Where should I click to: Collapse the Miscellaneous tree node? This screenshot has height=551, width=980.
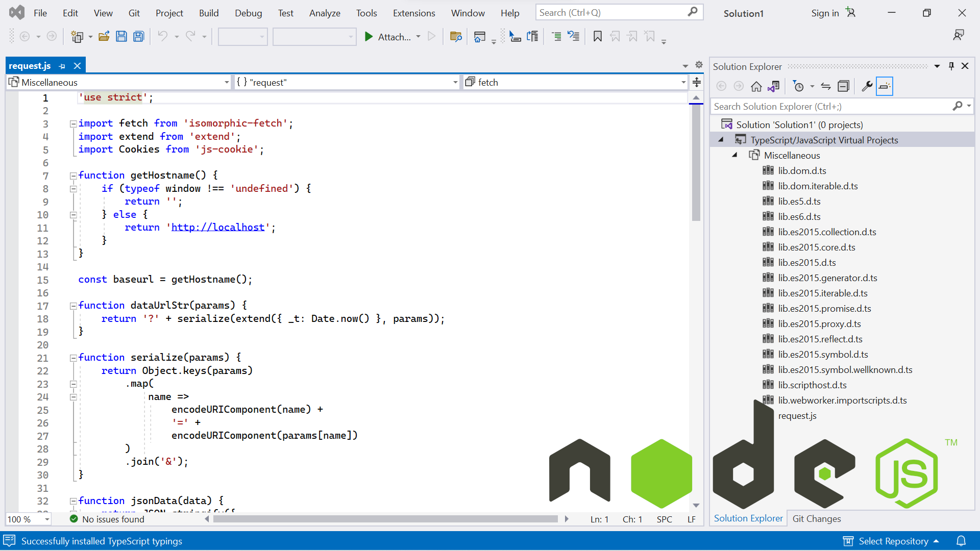(x=734, y=155)
